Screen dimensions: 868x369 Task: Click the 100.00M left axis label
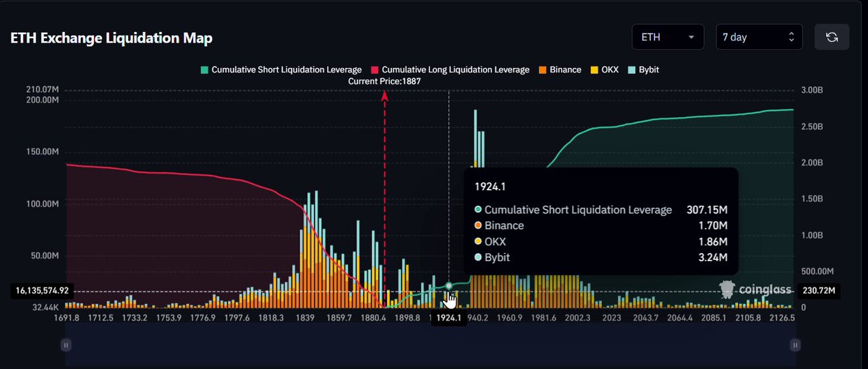pyautogui.click(x=43, y=204)
